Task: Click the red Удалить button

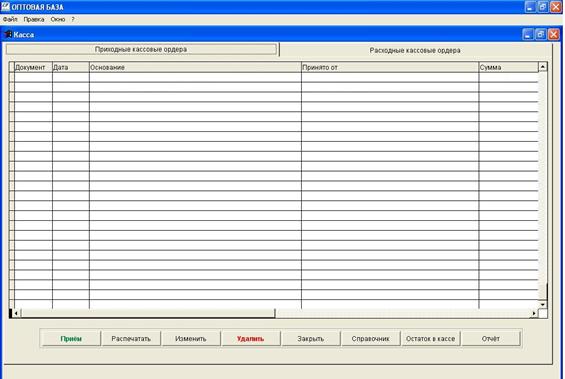Action: click(250, 339)
